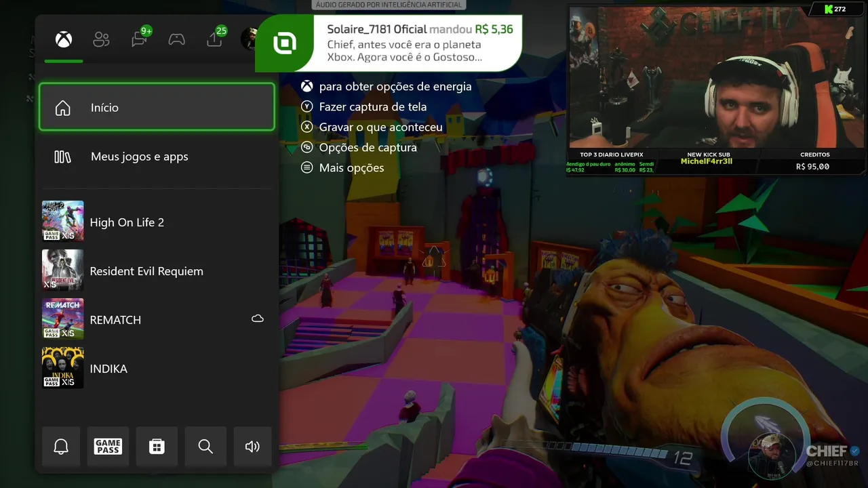Click the TOP 3 DIARIO LIVEPIX label

click(x=610, y=155)
